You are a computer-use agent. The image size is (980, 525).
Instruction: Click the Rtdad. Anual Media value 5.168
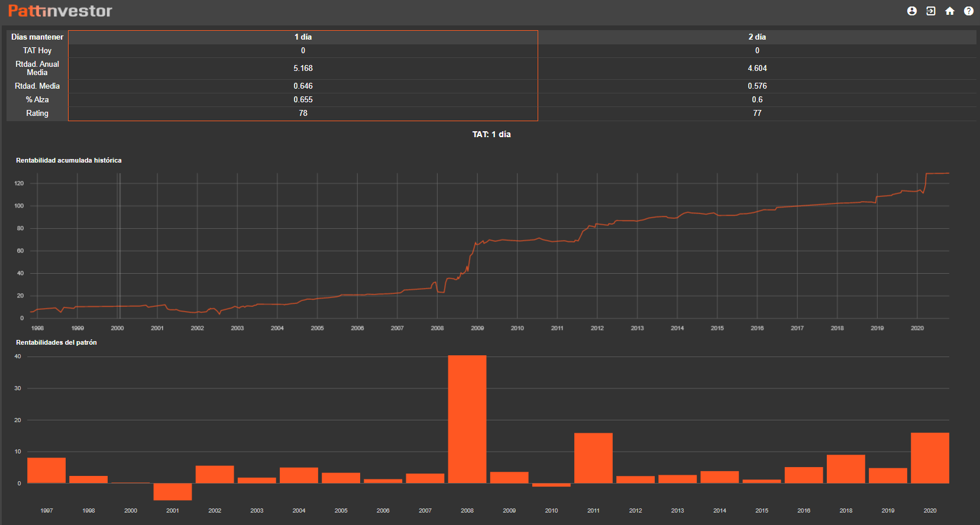(x=303, y=68)
